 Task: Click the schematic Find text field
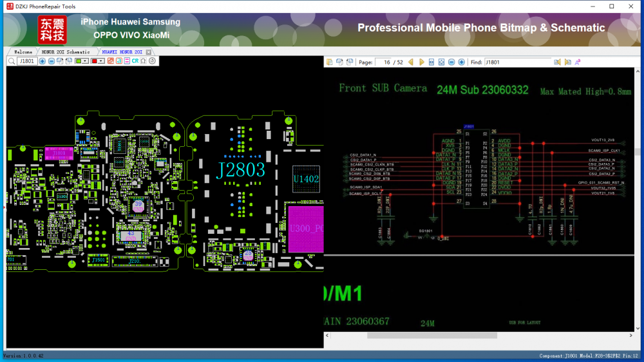[x=517, y=62]
